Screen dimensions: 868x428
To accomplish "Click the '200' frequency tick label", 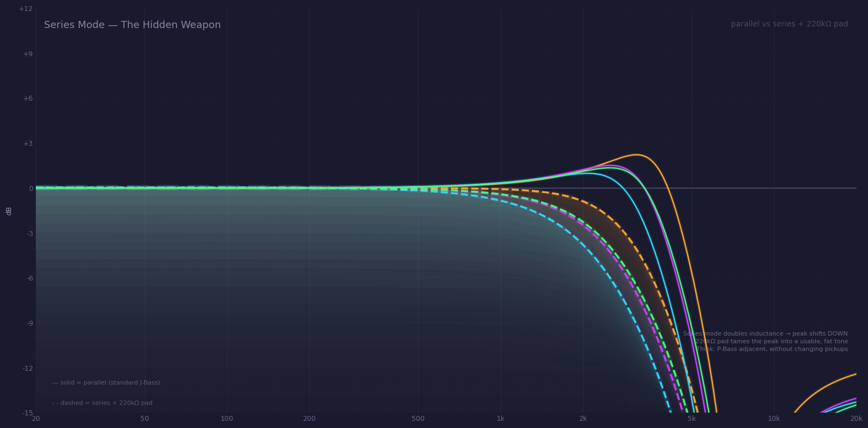I will pos(309,419).
